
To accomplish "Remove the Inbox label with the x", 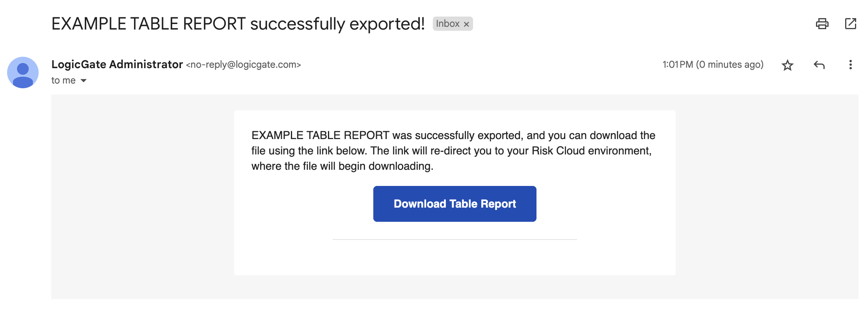I will (x=466, y=24).
